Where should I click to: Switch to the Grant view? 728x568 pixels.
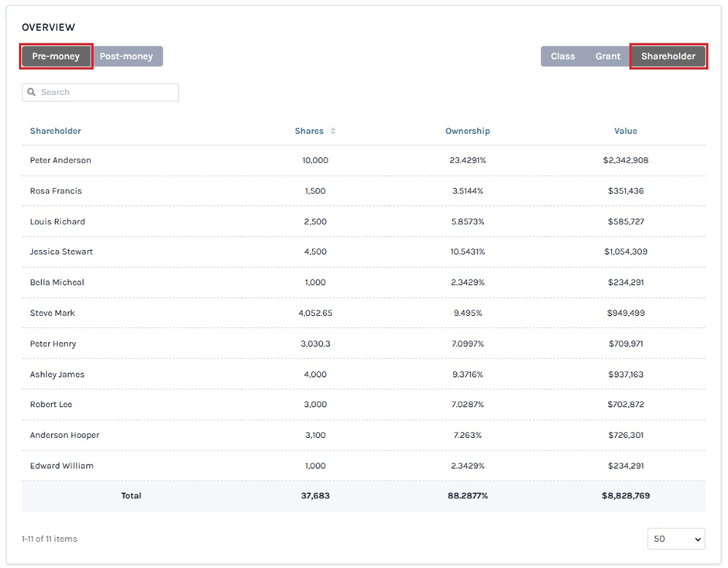point(607,56)
